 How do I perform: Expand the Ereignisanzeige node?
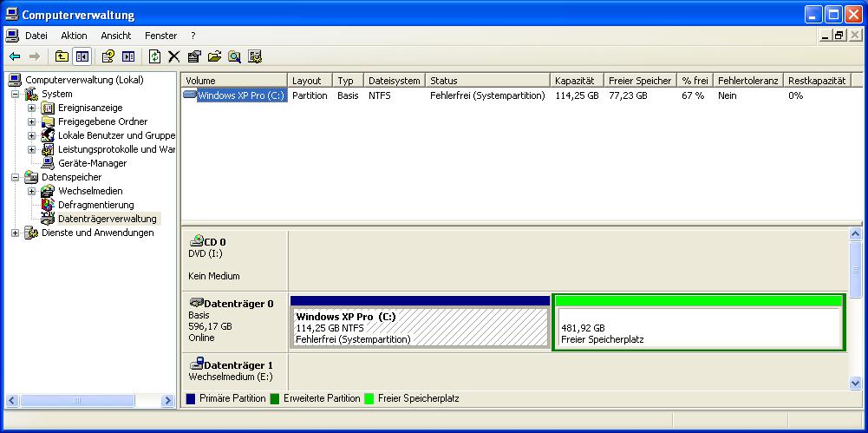coord(31,108)
